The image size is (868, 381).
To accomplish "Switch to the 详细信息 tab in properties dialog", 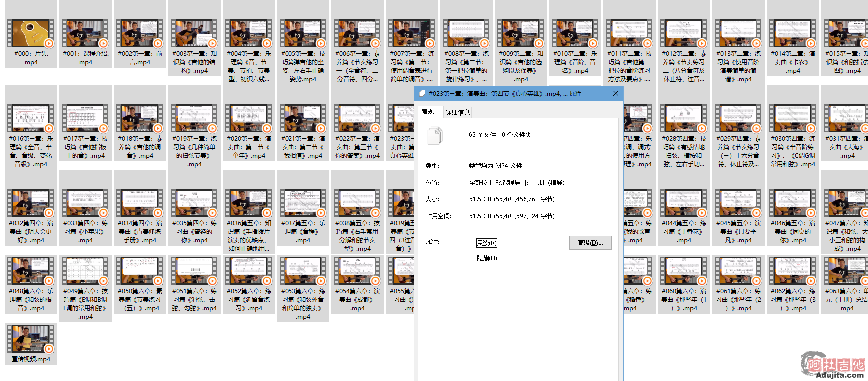I will point(458,113).
